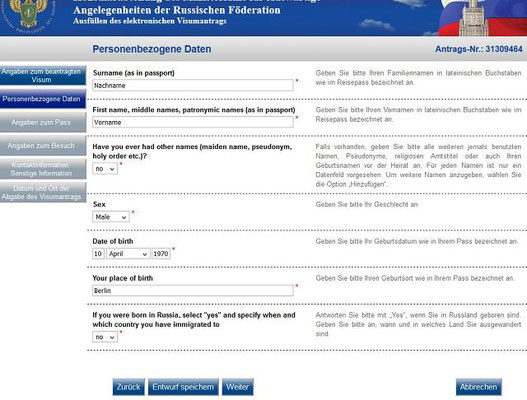Image resolution: width=527 pixels, height=400 pixels.
Task: Click the Surname input field
Action: pos(193,85)
